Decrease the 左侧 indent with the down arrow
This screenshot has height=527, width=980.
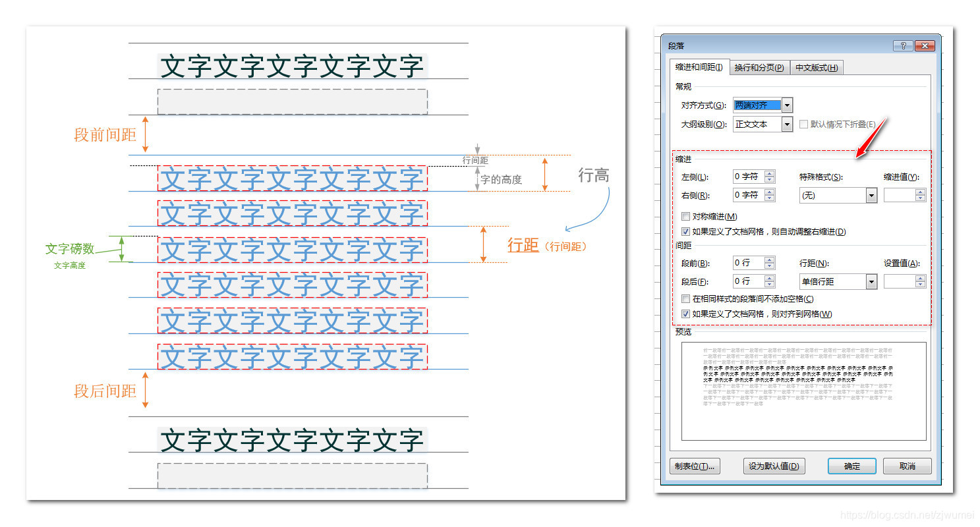(770, 180)
